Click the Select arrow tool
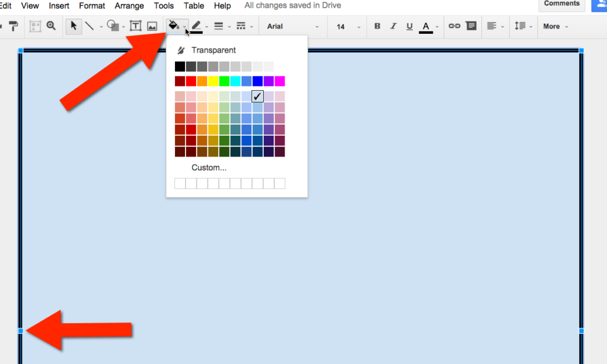Screen dimensions: 607x364 click(x=74, y=26)
